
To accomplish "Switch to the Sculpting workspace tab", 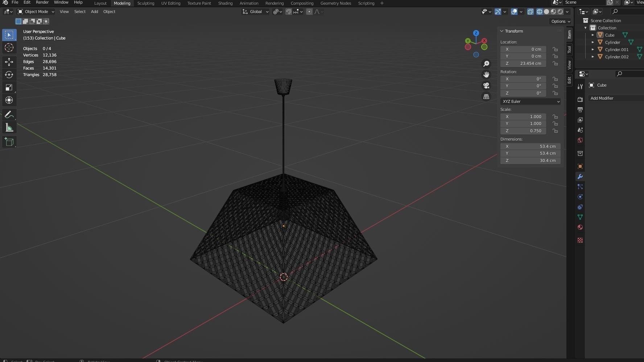I will tap(146, 3).
